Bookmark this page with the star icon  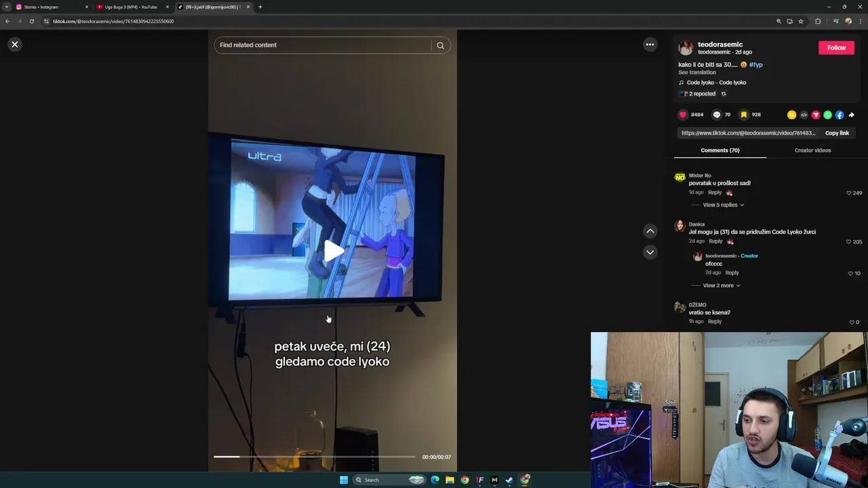800,21
